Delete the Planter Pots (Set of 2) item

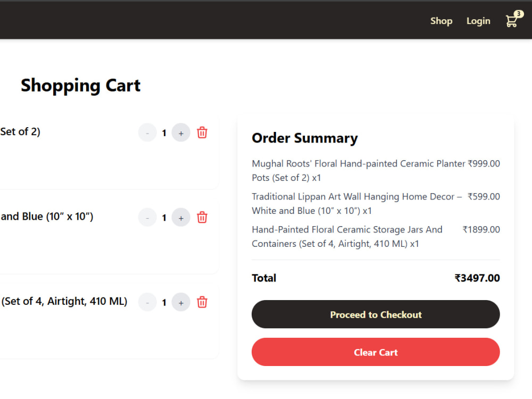click(202, 132)
